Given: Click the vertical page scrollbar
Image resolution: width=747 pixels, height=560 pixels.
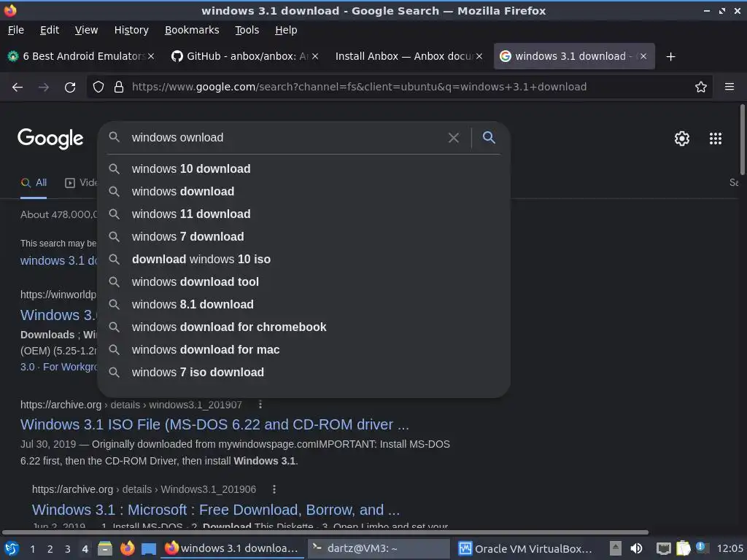Looking at the screenshot, I should (x=742, y=140).
